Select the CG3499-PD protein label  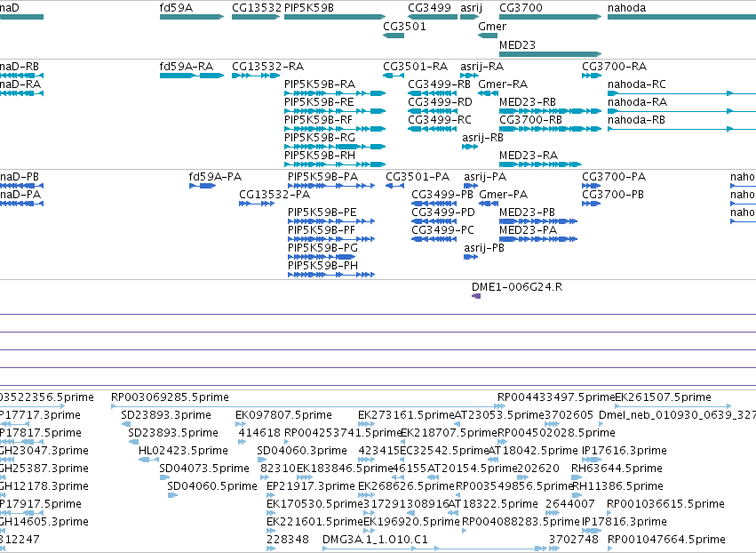pos(443,212)
